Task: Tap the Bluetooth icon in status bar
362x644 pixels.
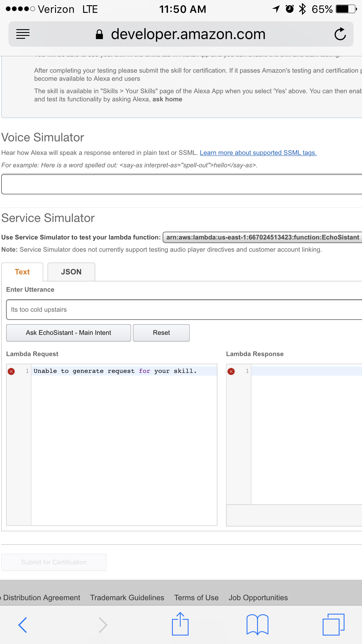Action: (x=303, y=9)
